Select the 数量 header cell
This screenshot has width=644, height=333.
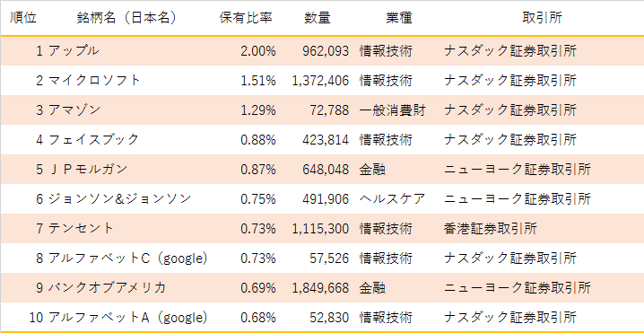(318, 18)
